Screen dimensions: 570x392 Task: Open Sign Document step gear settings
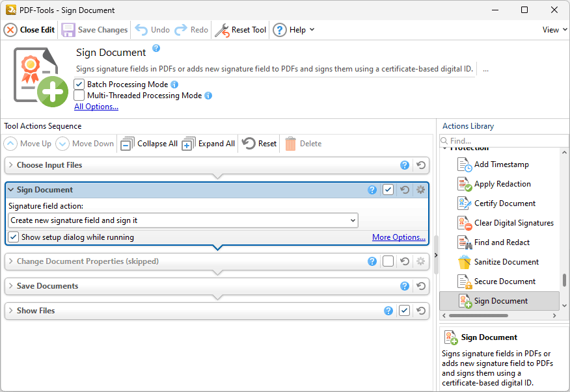(x=420, y=190)
